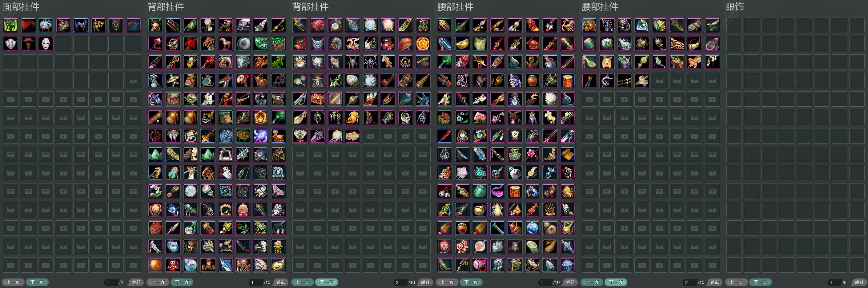
Task: Click the lone locked slot in face panel's fourth row
Action: point(134,81)
